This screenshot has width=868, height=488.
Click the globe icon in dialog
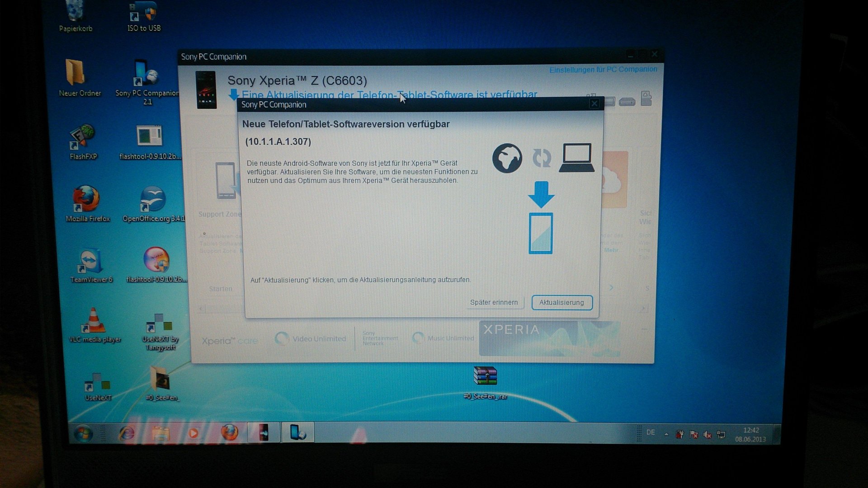(x=507, y=158)
